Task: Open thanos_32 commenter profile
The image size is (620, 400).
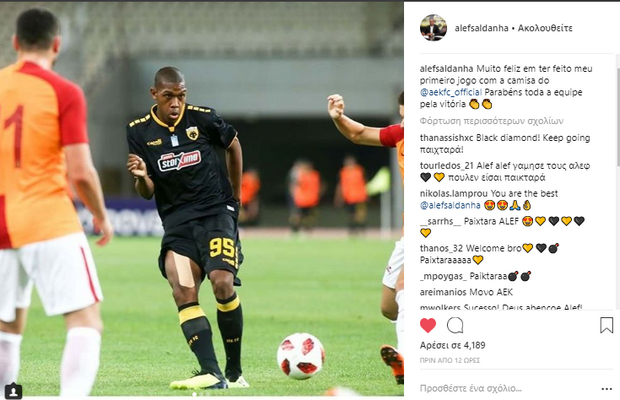Action: tap(441, 249)
